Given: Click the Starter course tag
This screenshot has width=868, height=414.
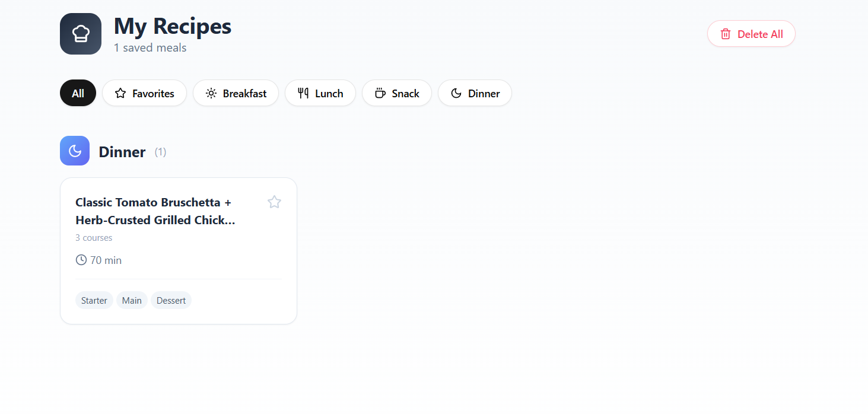Looking at the screenshot, I should tap(94, 301).
